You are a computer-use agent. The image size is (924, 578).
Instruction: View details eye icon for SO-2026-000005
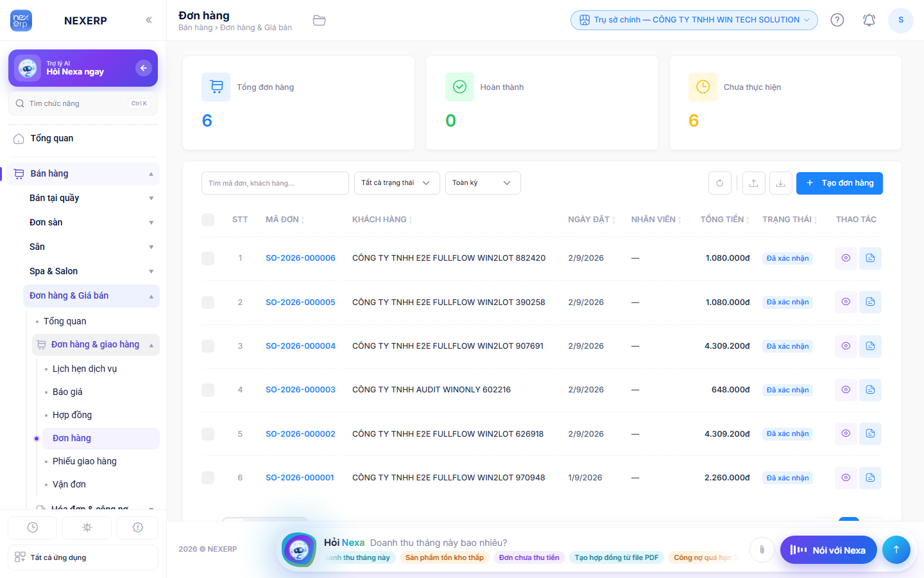(x=846, y=302)
